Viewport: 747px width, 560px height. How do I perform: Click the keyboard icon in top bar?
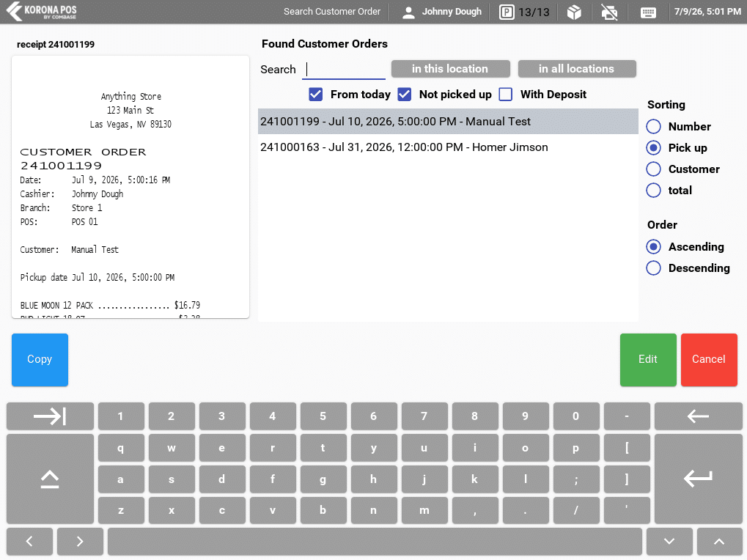[x=648, y=12]
